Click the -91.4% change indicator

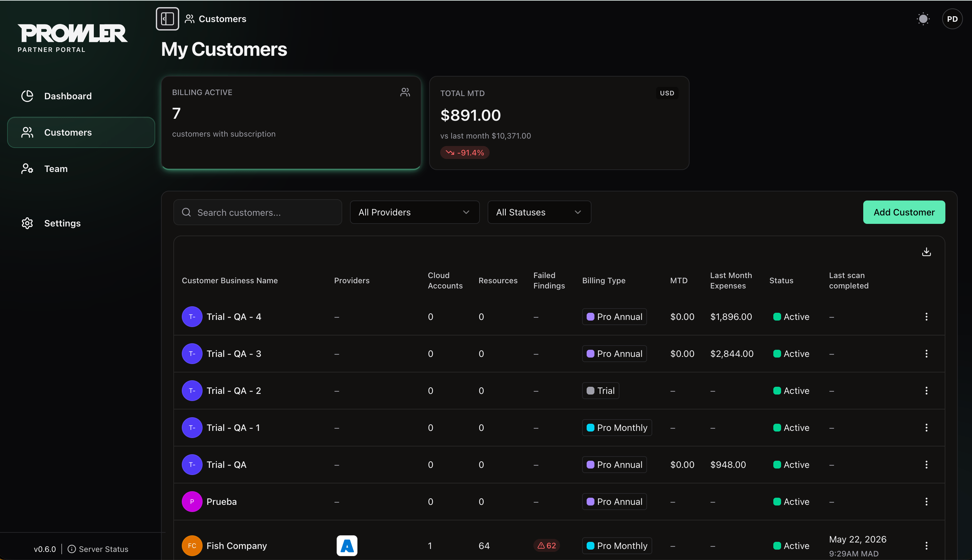point(465,153)
